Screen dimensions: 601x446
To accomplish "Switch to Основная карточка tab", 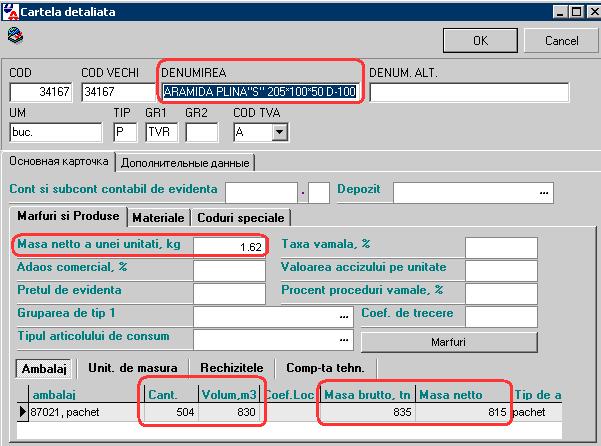I will (59, 161).
